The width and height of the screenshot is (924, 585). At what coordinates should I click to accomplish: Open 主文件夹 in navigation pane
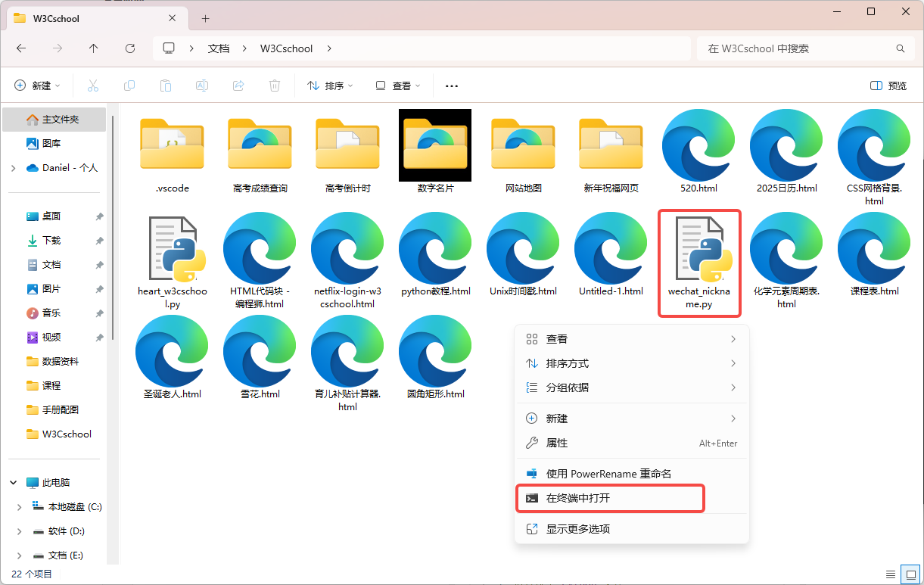[x=55, y=120]
